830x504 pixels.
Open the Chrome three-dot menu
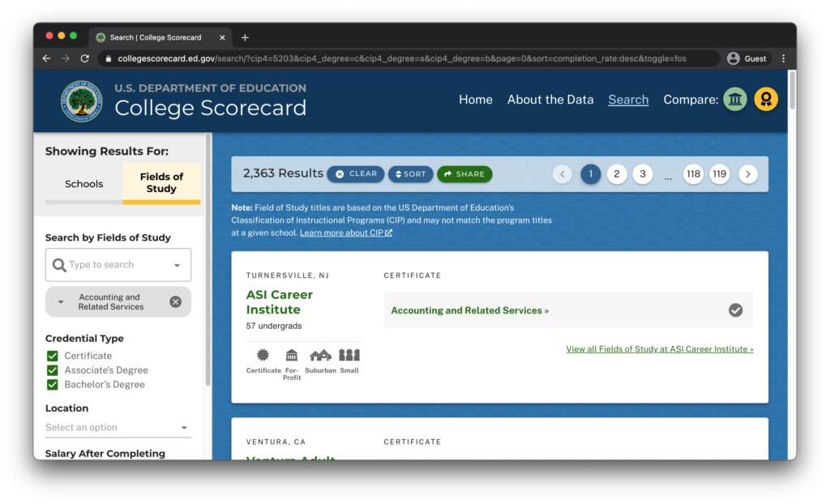[x=784, y=58]
